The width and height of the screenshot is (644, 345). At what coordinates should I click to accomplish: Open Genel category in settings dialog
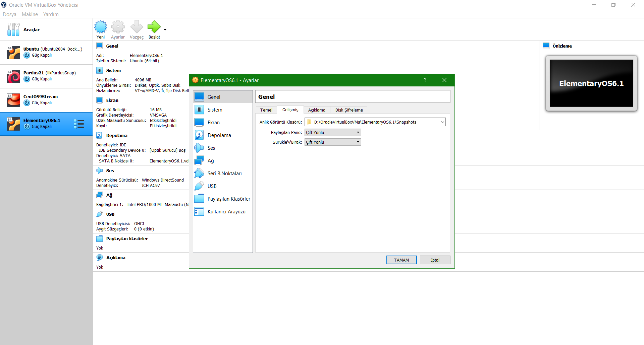coord(223,97)
